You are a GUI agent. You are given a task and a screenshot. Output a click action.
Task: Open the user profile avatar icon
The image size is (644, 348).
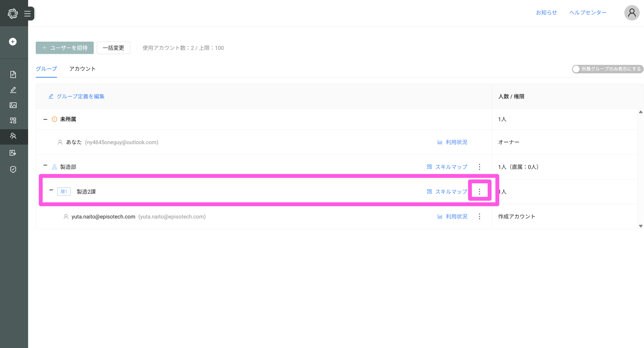pos(632,13)
